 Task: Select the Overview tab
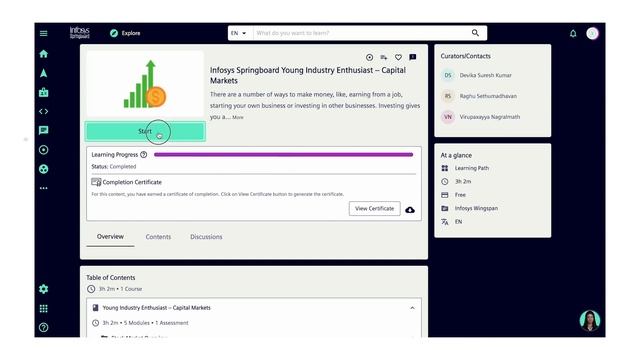110,237
